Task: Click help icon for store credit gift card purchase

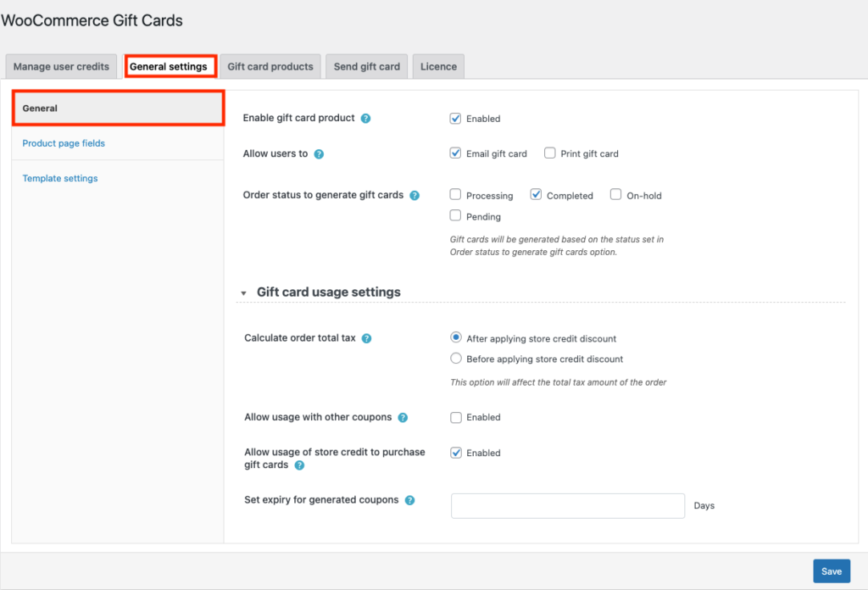Action: 299,465
